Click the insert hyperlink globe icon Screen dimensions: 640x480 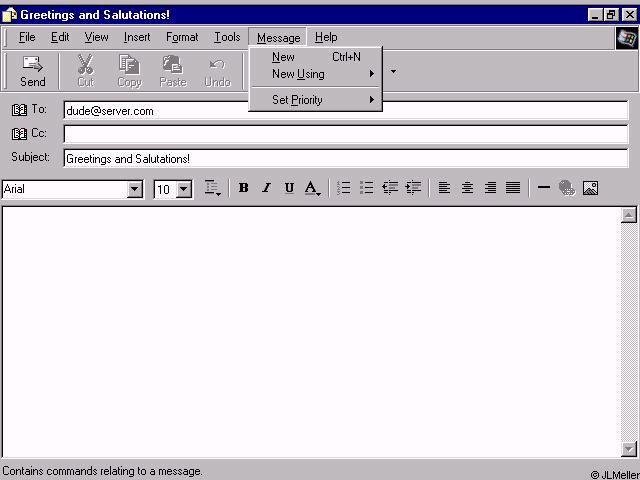(567, 188)
